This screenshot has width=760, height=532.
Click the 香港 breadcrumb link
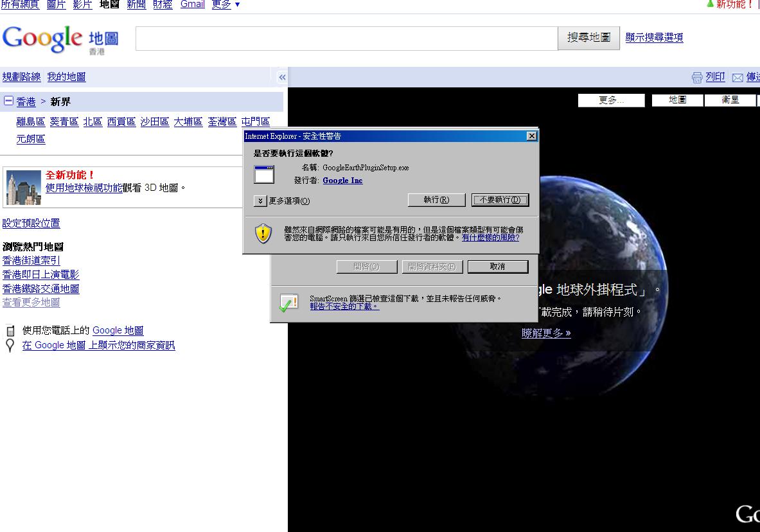(26, 102)
